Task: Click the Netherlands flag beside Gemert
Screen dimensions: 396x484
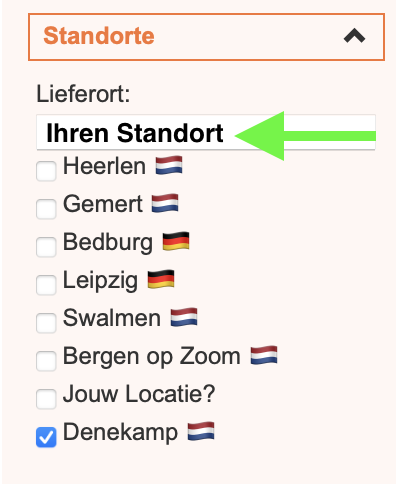Action: 165,203
